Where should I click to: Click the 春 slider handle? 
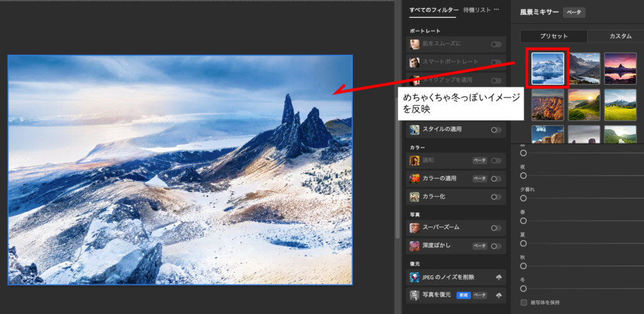click(523, 221)
